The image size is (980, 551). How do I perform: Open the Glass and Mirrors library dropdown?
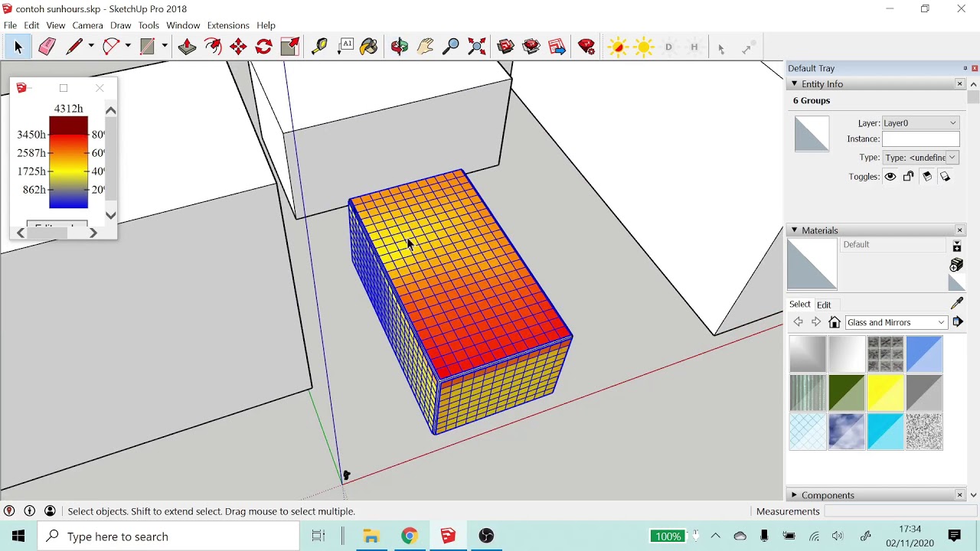tap(897, 322)
